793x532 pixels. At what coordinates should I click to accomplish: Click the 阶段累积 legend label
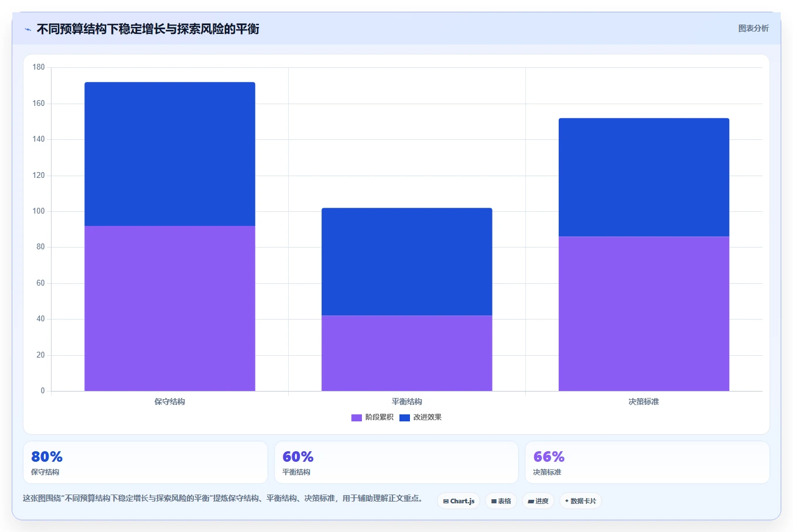(379, 417)
